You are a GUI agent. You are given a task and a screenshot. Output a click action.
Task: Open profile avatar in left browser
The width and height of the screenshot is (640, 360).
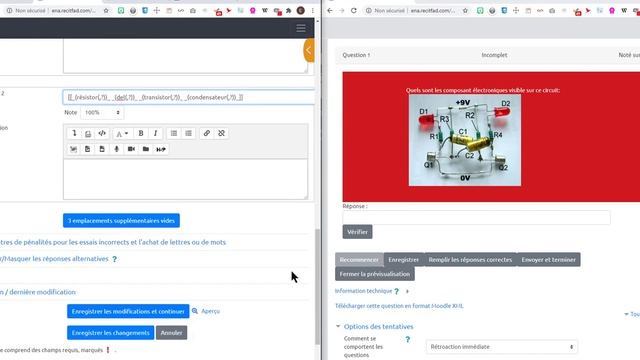click(301, 11)
